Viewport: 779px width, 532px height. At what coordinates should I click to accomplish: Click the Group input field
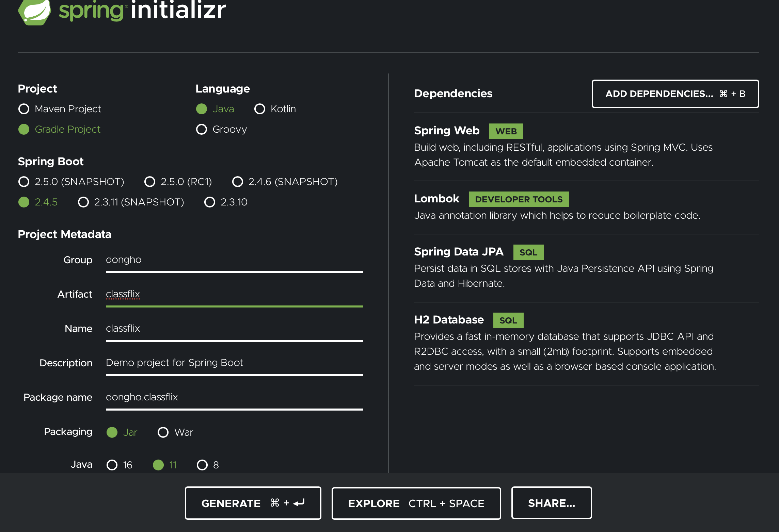pos(234,260)
